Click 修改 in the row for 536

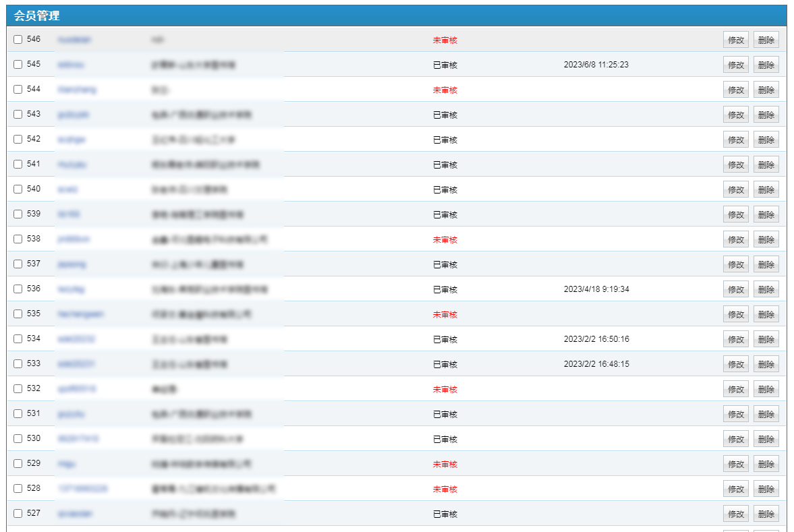pos(735,290)
